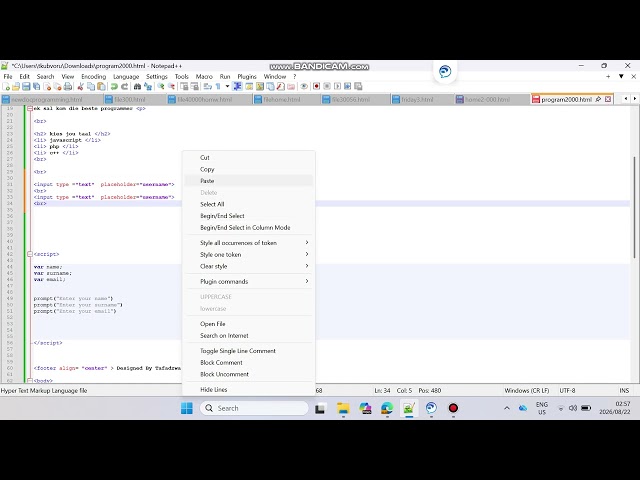The width and height of the screenshot is (640, 480).
Task: Click the Stop Recording macro icon
Action: click(x=327, y=87)
